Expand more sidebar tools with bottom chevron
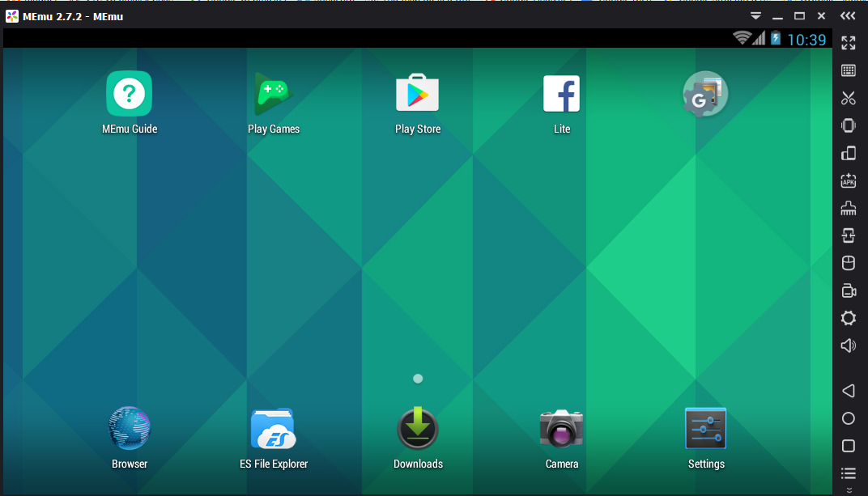The height and width of the screenshot is (496, 868). pyautogui.click(x=849, y=490)
